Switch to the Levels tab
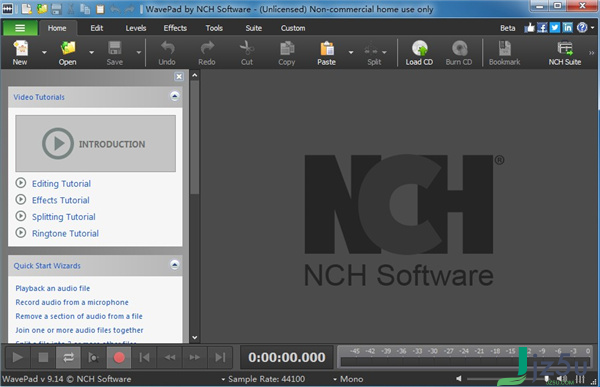The width and height of the screenshot is (600, 387). 136,28
